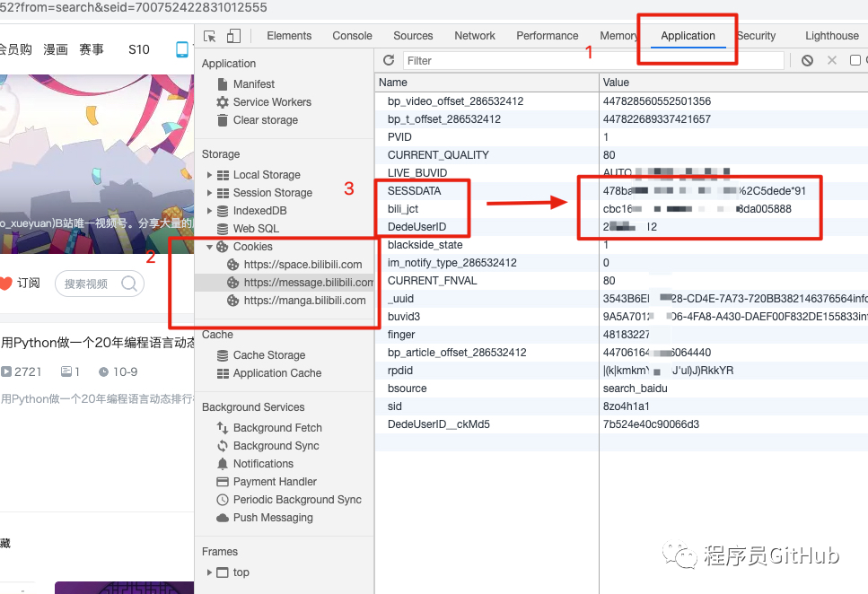Image resolution: width=868 pixels, height=594 pixels.
Task: Switch to the Security tab
Action: 756,36
